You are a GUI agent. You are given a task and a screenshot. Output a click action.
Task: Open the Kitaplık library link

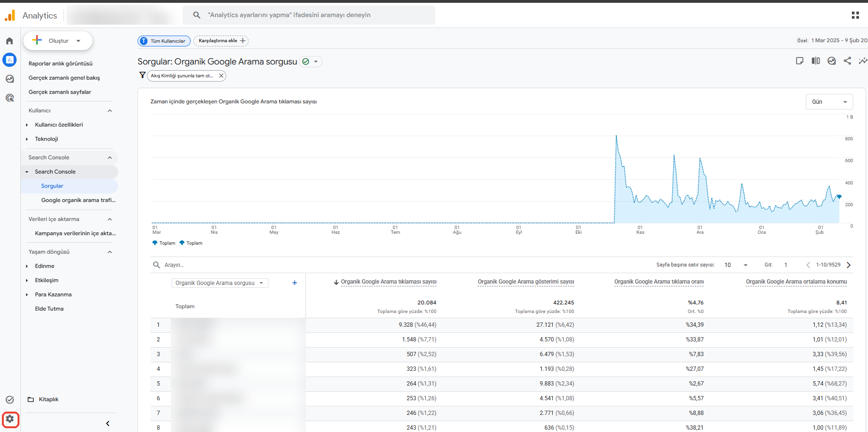48,399
